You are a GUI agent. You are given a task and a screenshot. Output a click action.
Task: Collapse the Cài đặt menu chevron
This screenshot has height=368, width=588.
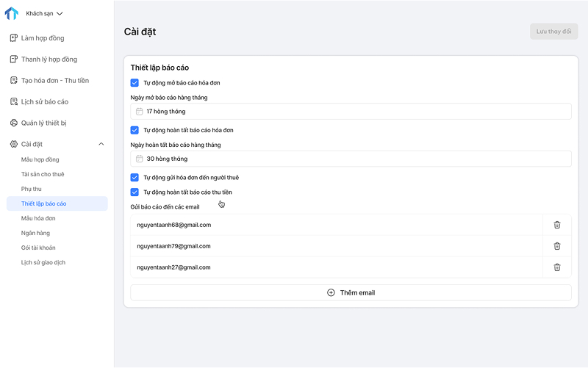101,144
